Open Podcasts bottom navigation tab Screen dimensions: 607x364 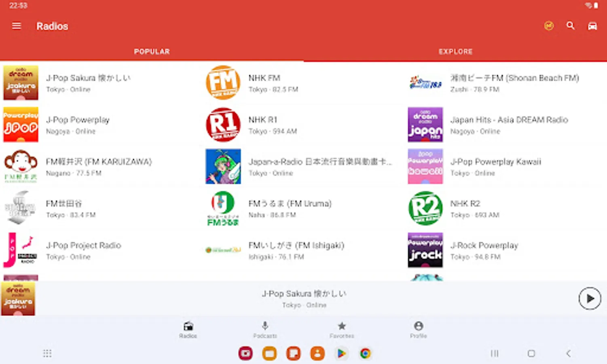265,330
